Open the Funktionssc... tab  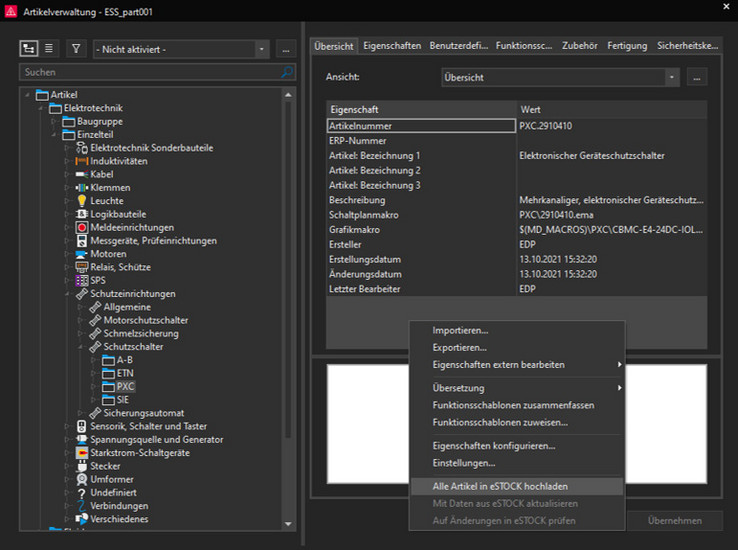pyautogui.click(x=524, y=46)
